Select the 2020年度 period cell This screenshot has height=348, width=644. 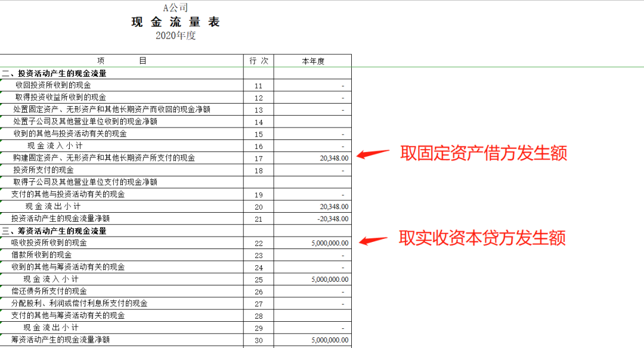pyautogui.click(x=176, y=36)
